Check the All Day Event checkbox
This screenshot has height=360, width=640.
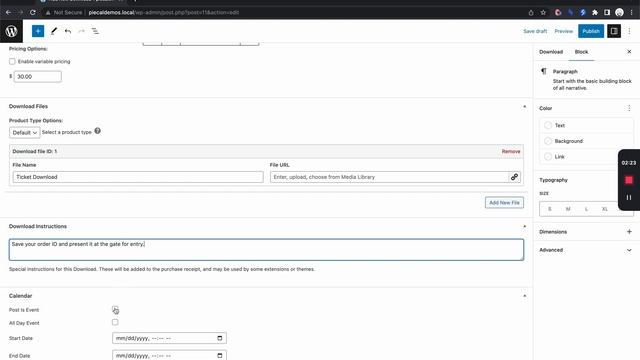[x=115, y=322]
